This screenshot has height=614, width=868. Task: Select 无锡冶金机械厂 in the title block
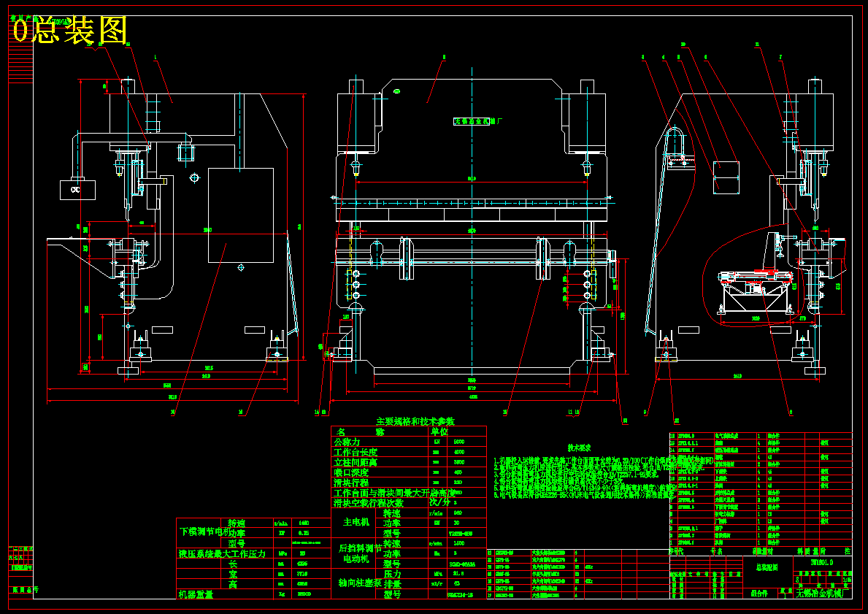click(822, 594)
